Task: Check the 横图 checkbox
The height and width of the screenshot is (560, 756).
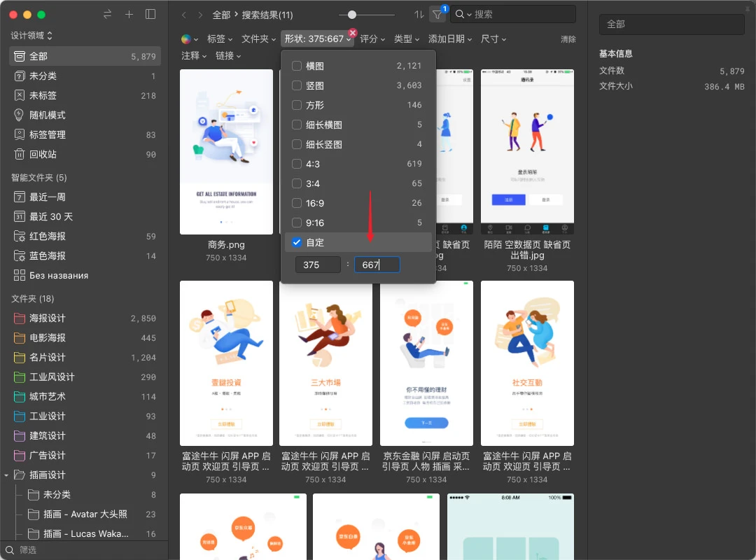Action: point(297,66)
